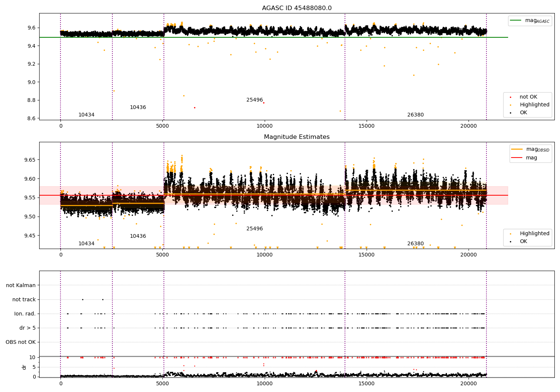
Task: Click the rotated "dr" y-axis label
Action: pos(24,367)
